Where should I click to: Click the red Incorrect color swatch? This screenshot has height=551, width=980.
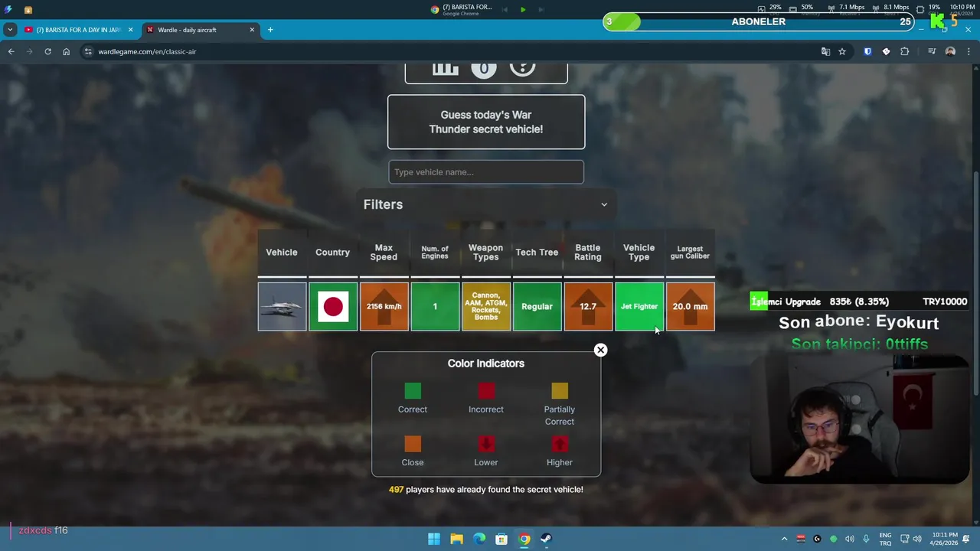486,391
